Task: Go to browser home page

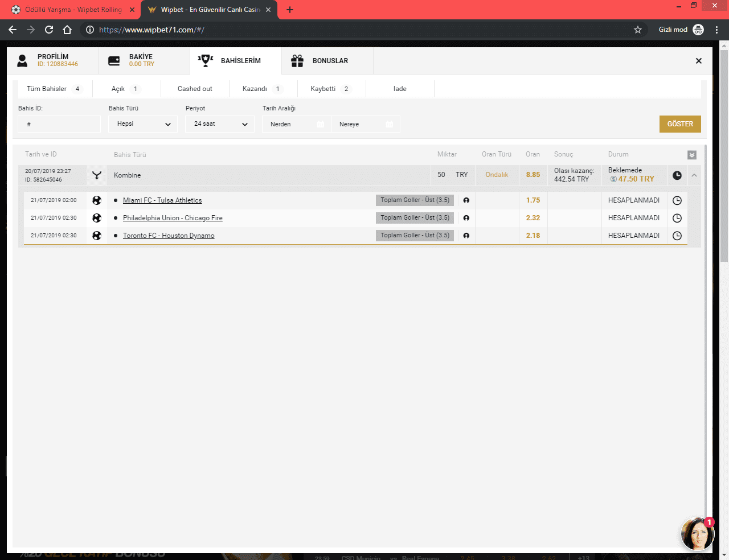Action: [67, 30]
